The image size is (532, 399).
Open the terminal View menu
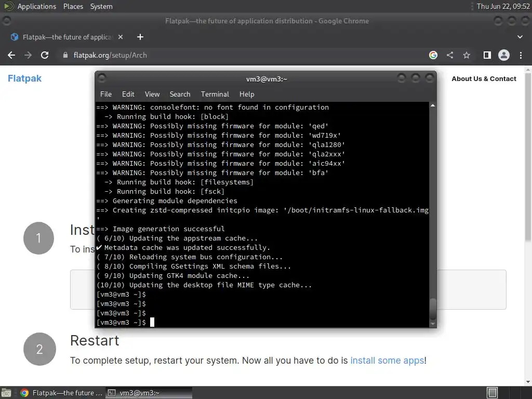[x=152, y=95]
